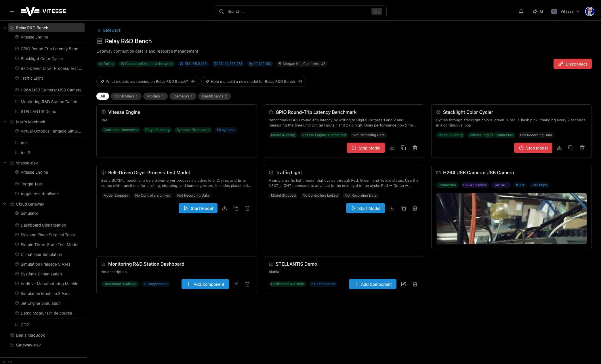Screen dimensions: 601x364
Task: Click the 68 symbols badge
Action: pyautogui.click(x=226, y=130)
